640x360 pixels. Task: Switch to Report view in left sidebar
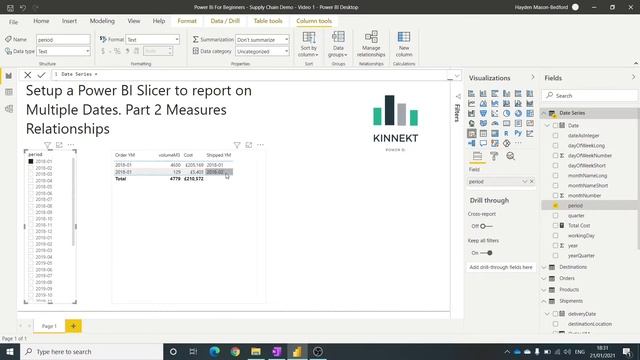[x=9, y=76]
